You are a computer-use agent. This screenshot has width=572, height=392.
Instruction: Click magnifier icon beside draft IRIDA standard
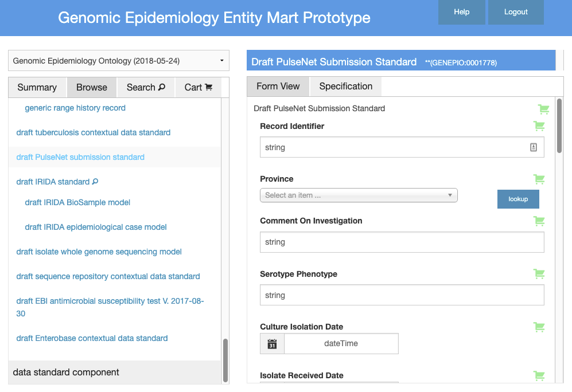point(95,182)
